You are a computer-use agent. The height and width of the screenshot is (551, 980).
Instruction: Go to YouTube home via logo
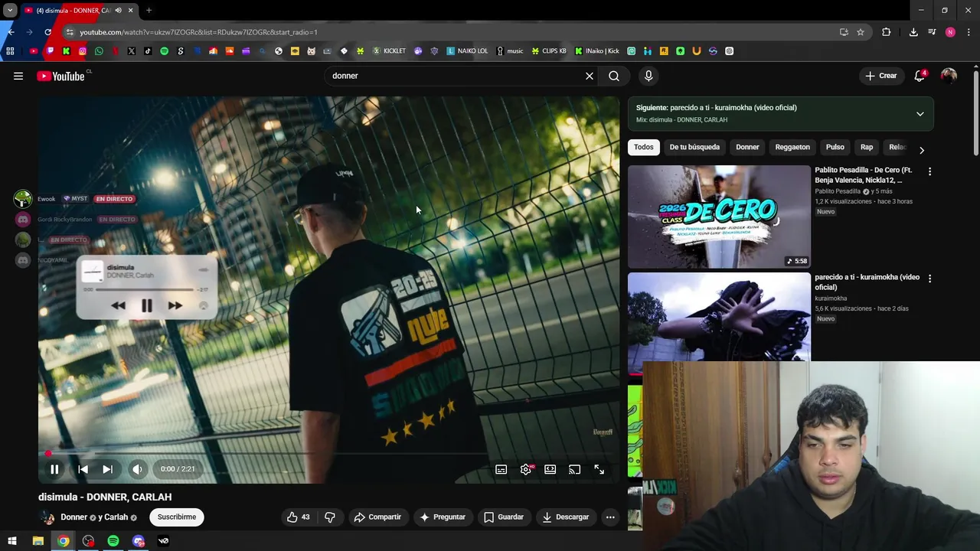60,76
